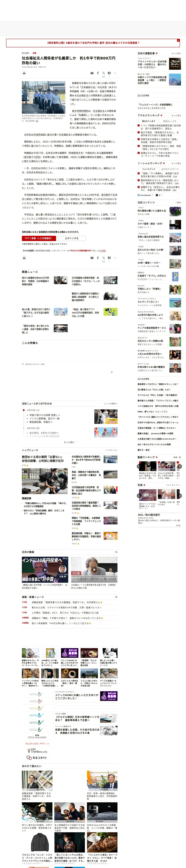Open related news 警視庁と検察幹部が元顧問の墓前に
This screenshot has width=186, height=868.
85,297
